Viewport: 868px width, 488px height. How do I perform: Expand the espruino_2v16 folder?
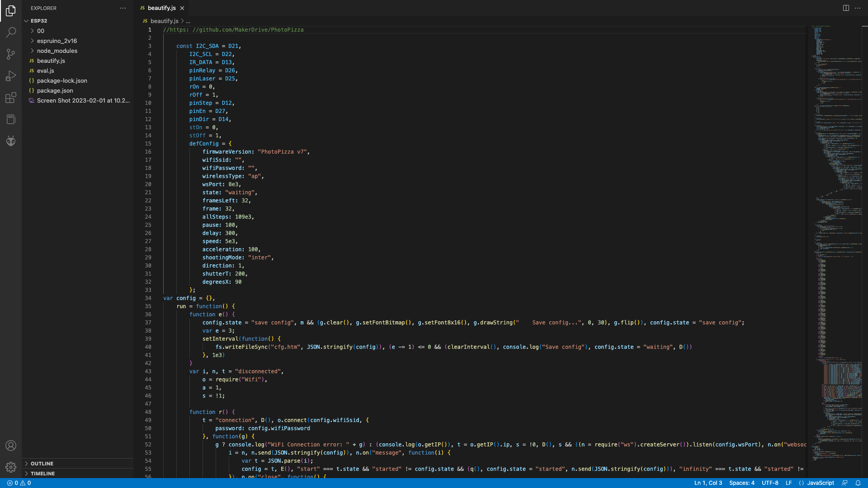[x=57, y=41]
